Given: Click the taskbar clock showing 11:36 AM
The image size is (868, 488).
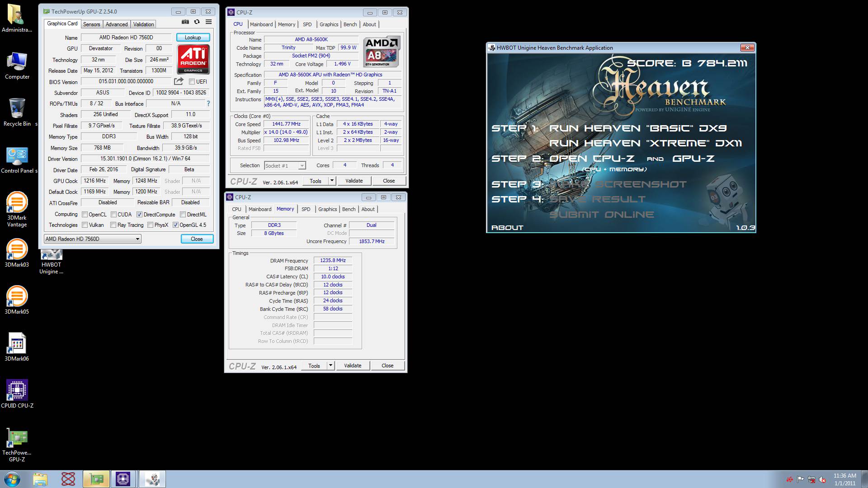Looking at the screenshot, I should pos(845,479).
